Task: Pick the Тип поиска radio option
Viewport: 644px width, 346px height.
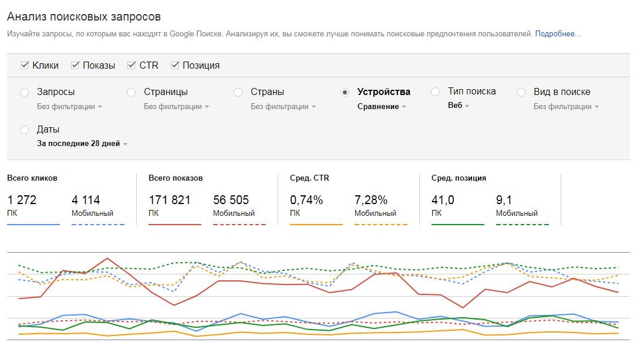Action: point(435,92)
